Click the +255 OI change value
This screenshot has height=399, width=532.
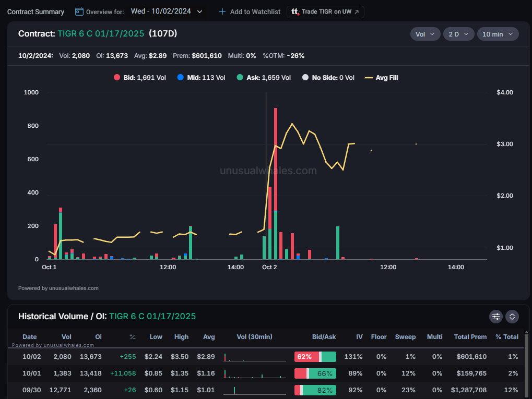(x=128, y=357)
